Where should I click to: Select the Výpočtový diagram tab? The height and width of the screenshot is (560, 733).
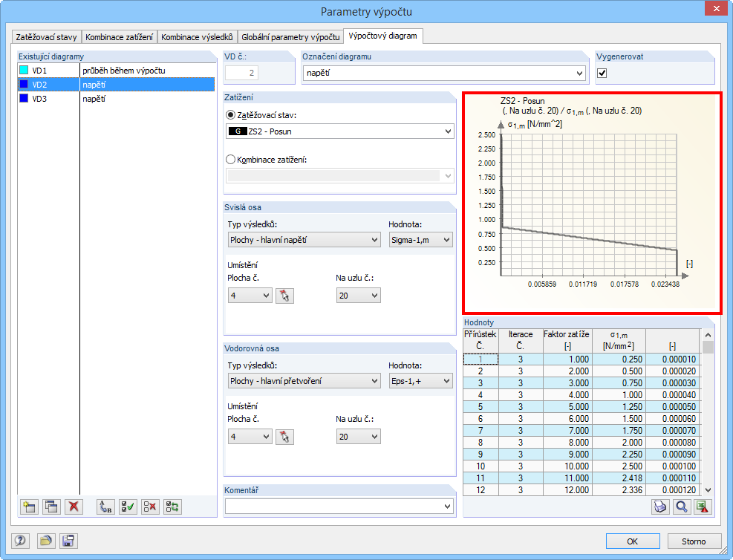point(383,36)
